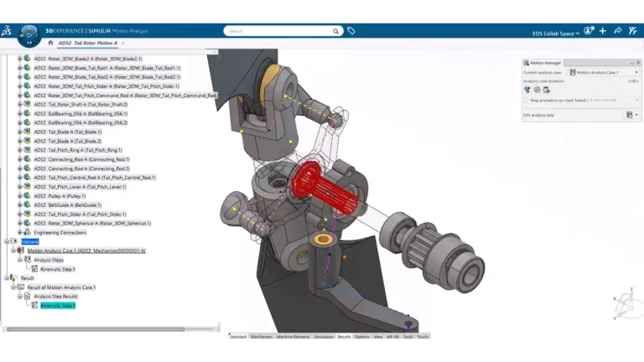The height and width of the screenshot is (362, 644).
Task: Click the Analysis Steps node icon
Action: pyautogui.click(x=28, y=260)
